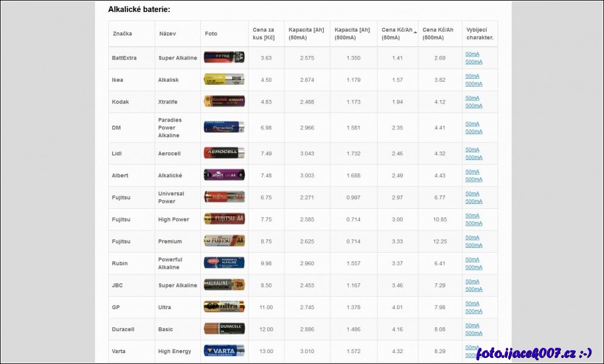Click the Duracell Basic battery image
The height and width of the screenshot is (364, 604).
tap(224, 329)
